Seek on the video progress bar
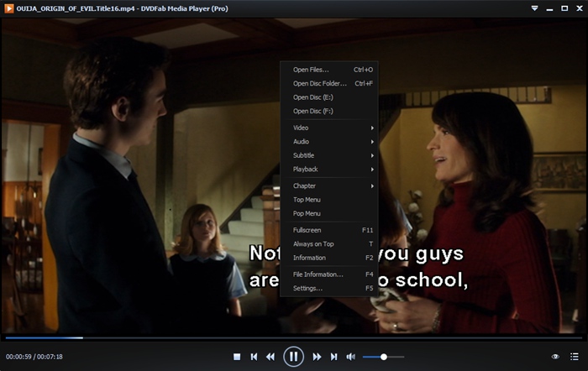Screen dimensions: 588x371 coord(293,337)
